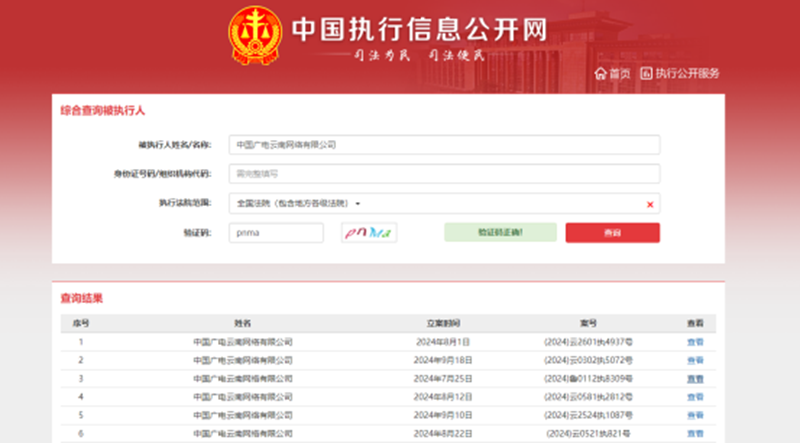Screen dimensions: 800x443
Task: Click the home (首页) house icon
Action: click(600, 73)
